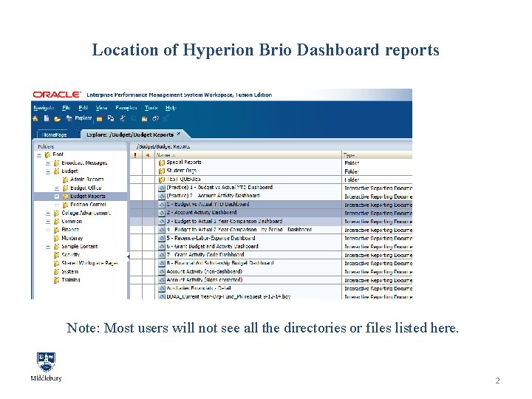The width and height of the screenshot is (532, 399).
Task: Open the File menu
Action: [x=66, y=108]
